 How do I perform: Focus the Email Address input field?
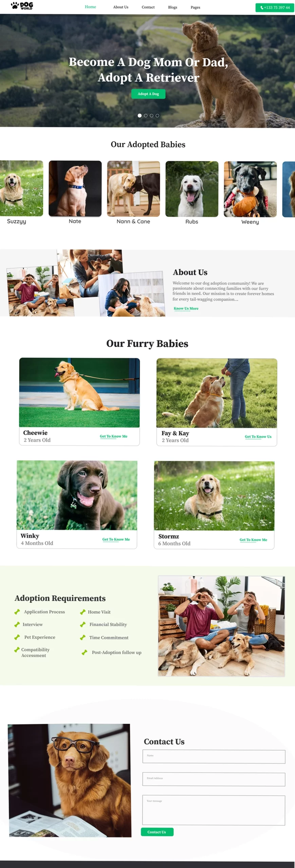pyautogui.click(x=214, y=780)
